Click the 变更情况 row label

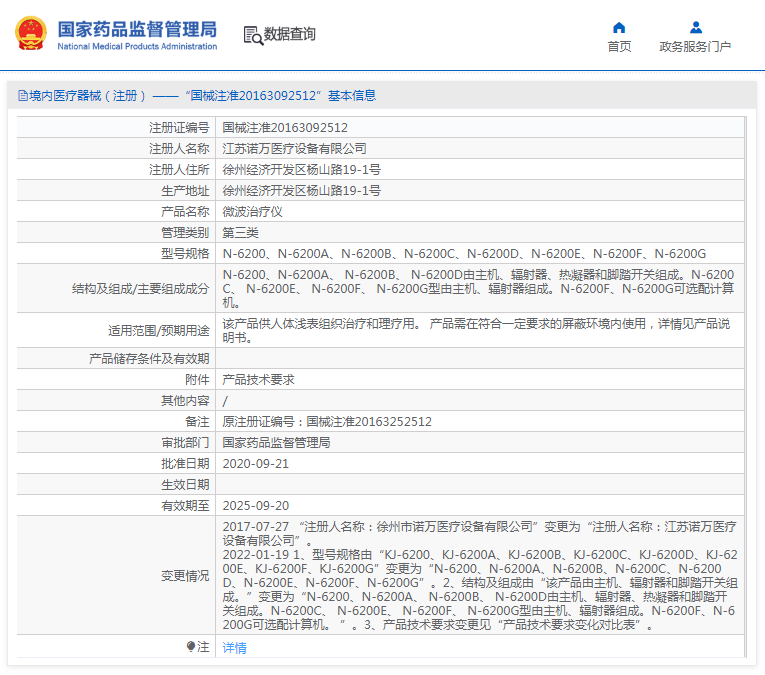[185, 576]
